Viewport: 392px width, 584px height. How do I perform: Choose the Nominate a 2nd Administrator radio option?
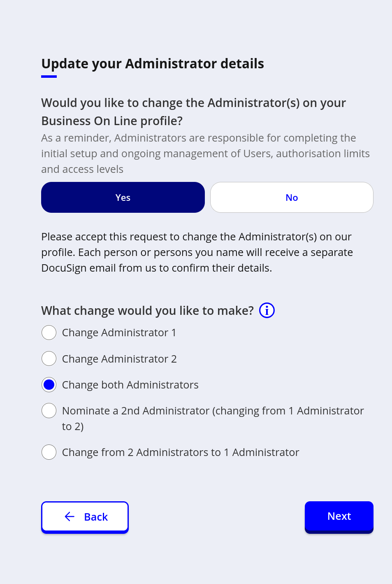click(x=49, y=411)
